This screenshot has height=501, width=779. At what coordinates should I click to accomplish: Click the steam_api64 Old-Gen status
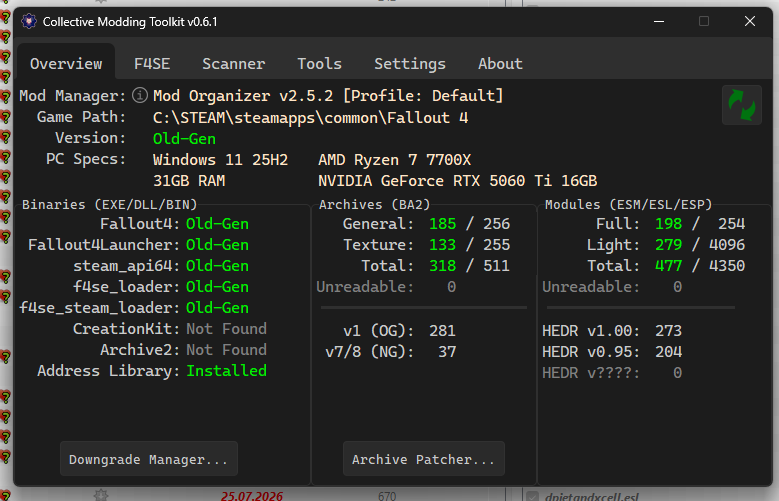pyautogui.click(x=217, y=265)
